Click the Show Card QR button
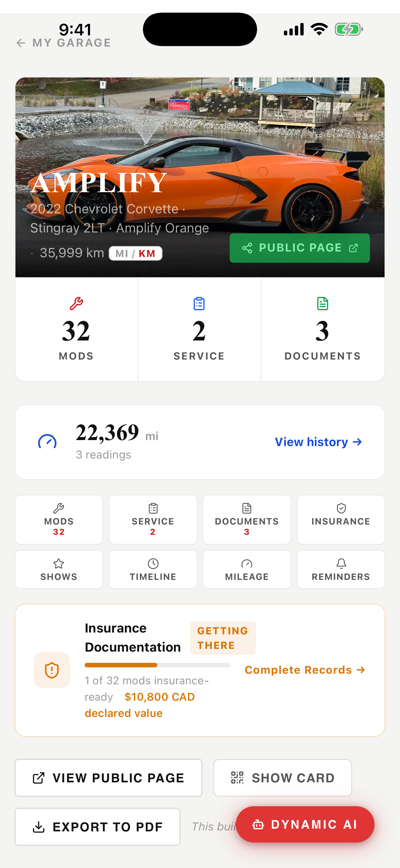Screen dimensions: 400x868 point(283,778)
